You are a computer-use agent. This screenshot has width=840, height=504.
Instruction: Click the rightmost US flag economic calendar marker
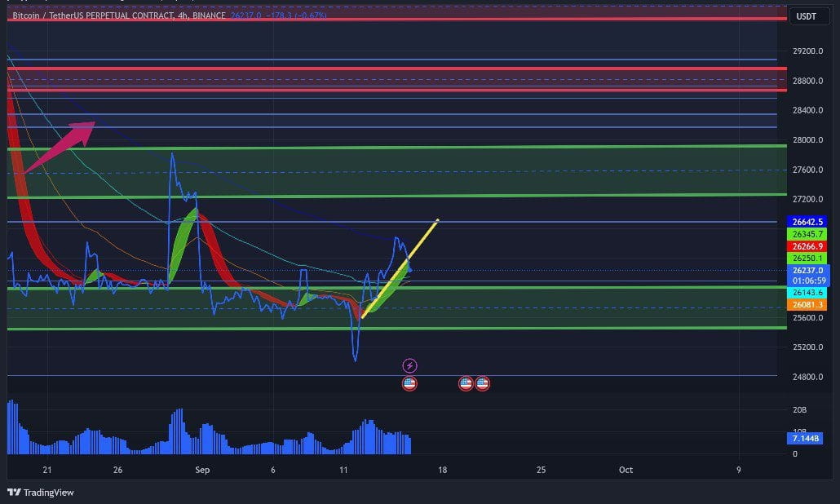coord(482,382)
